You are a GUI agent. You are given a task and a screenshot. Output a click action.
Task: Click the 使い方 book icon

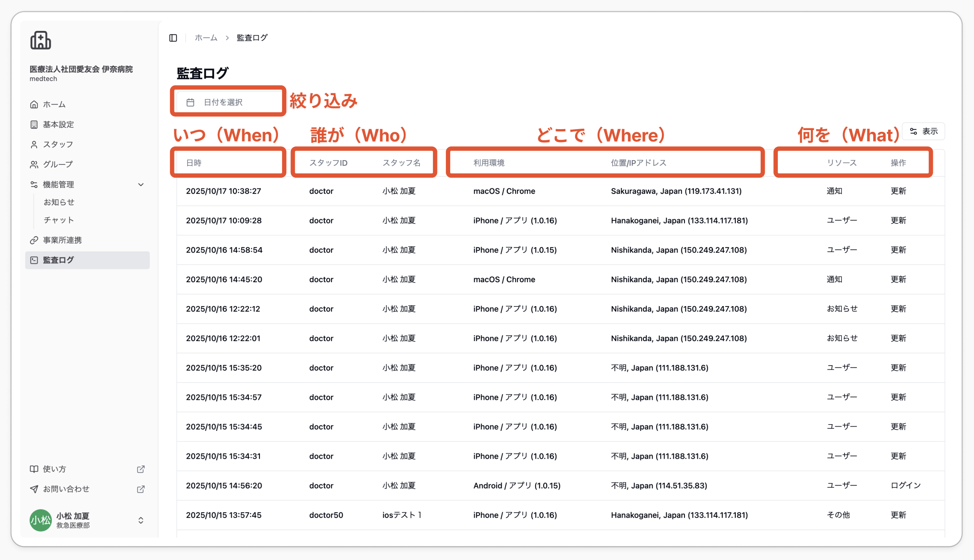(x=34, y=469)
